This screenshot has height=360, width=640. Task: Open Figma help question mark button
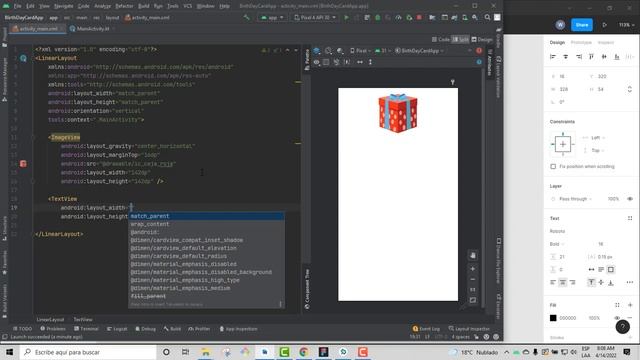(622, 327)
